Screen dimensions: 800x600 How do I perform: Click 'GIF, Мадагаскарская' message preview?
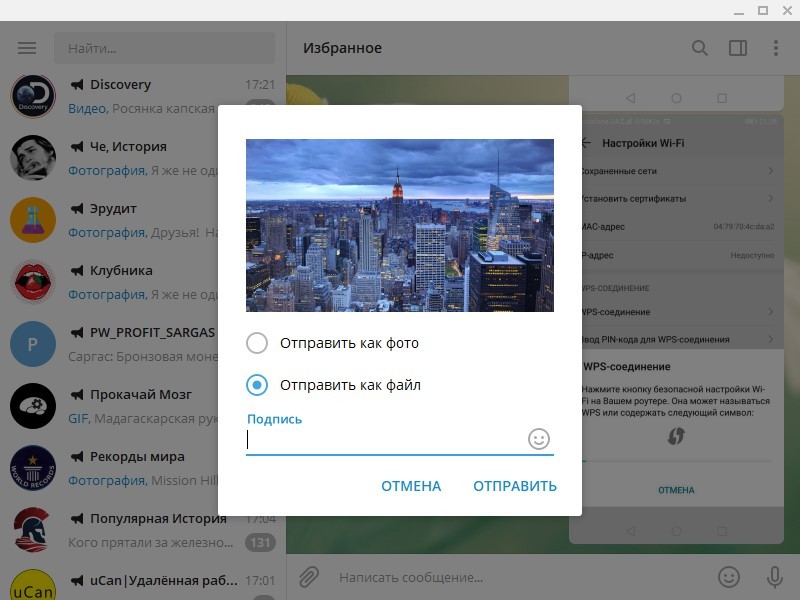click(143, 419)
